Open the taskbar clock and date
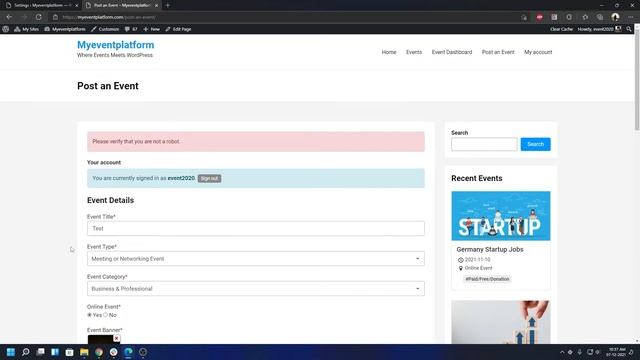 click(x=616, y=352)
